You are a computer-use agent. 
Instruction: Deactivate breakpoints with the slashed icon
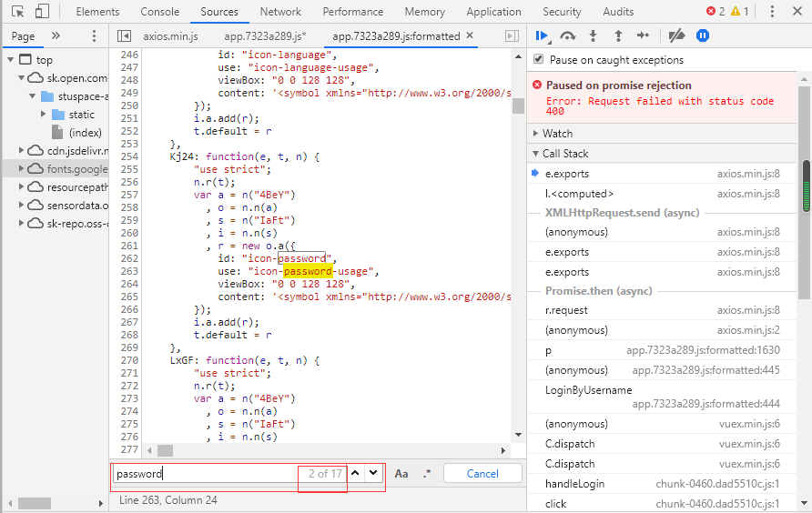tap(676, 35)
